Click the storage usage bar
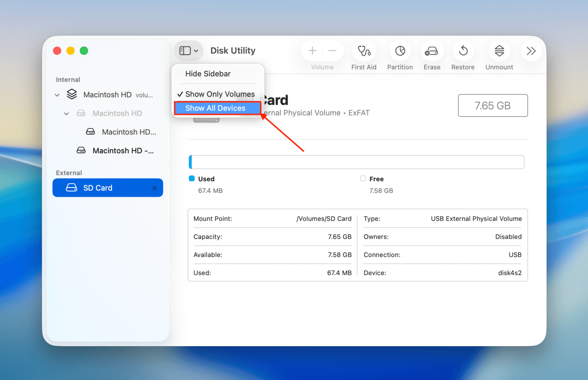This screenshot has width=588, height=380. pos(357,162)
